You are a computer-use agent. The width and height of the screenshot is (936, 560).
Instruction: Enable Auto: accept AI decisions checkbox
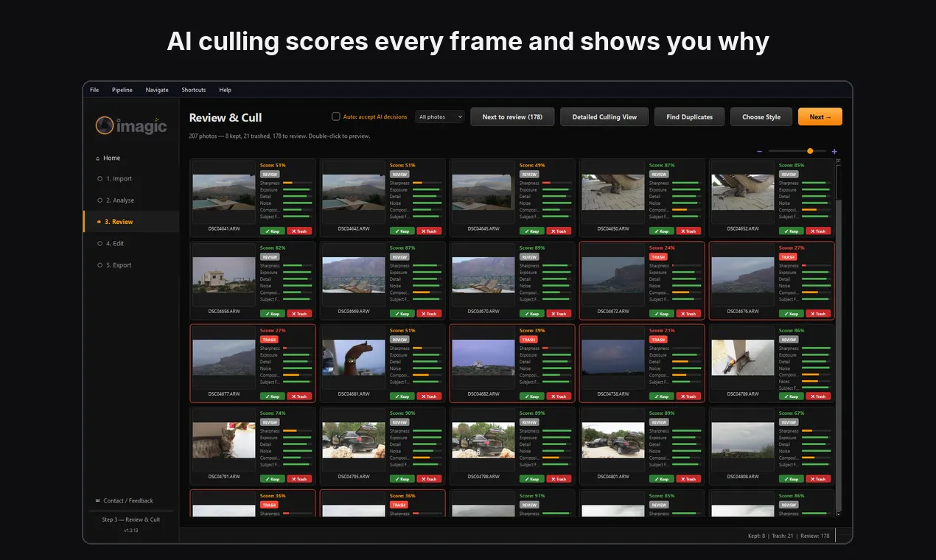tap(335, 116)
